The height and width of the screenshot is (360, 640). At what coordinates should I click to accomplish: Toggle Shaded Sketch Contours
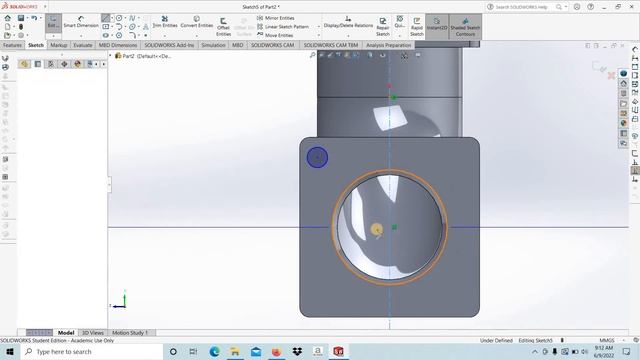point(465,27)
